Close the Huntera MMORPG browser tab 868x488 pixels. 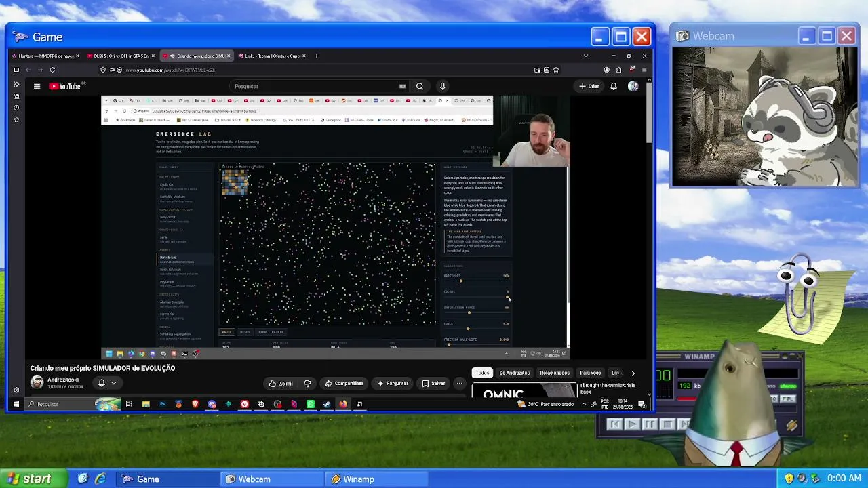tap(77, 56)
